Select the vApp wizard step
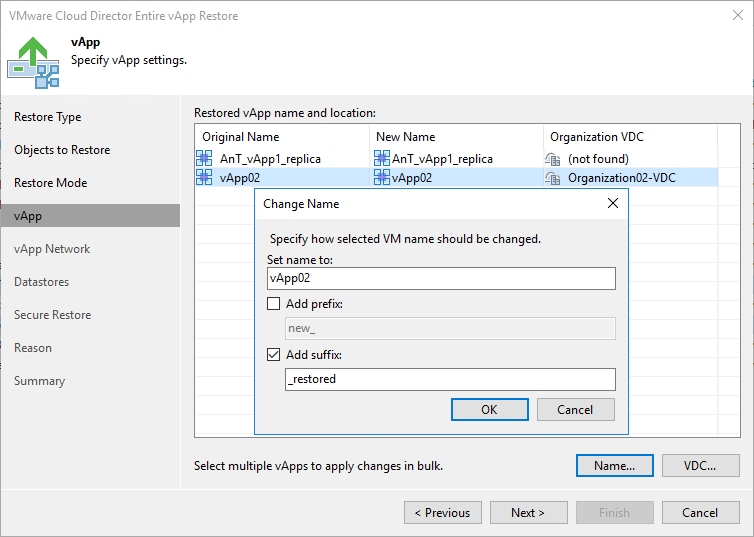Screen dimensions: 754x537 (x=90, y=215)
